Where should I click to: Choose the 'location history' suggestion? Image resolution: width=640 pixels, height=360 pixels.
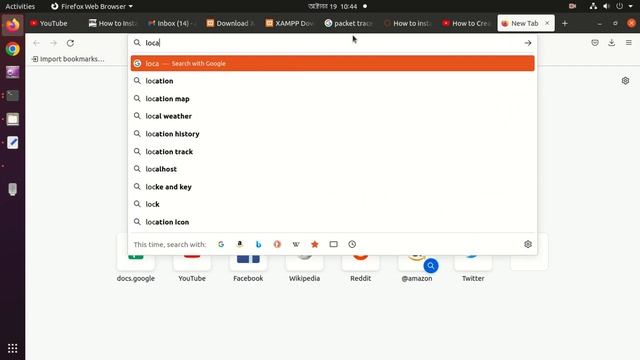(332, 134)
